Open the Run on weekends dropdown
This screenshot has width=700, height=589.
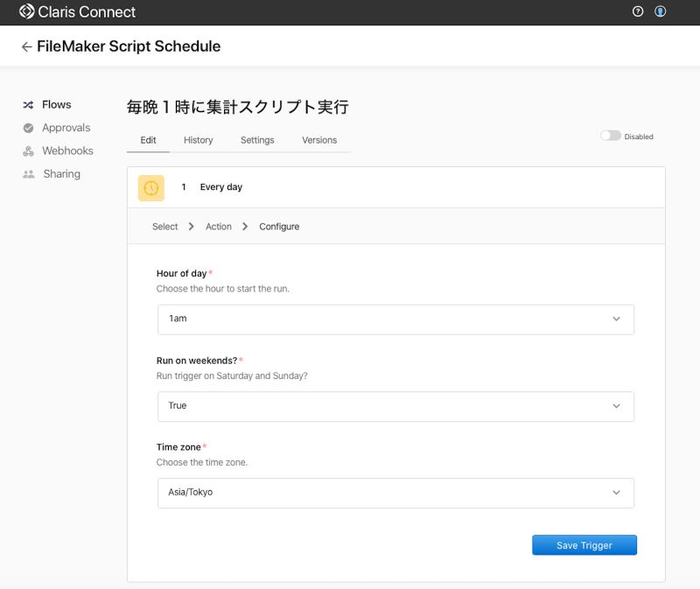pyautogui.click(x=395, y=406)
